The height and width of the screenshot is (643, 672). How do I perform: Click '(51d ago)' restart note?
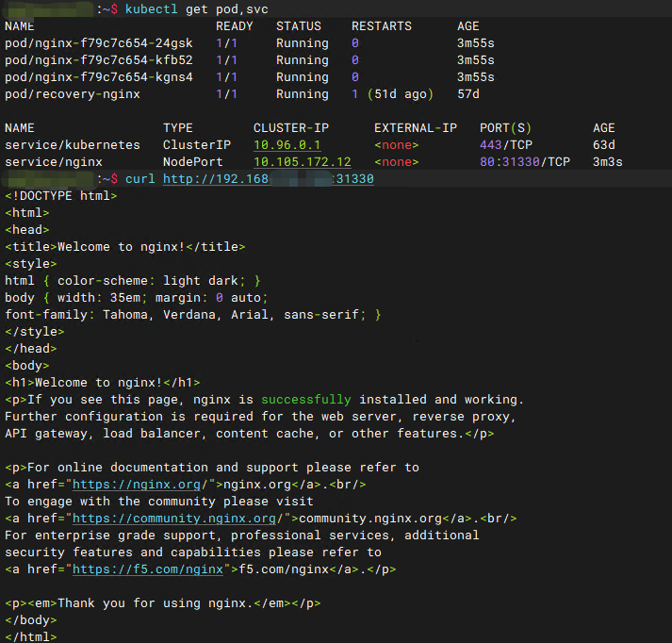[401, 94]
